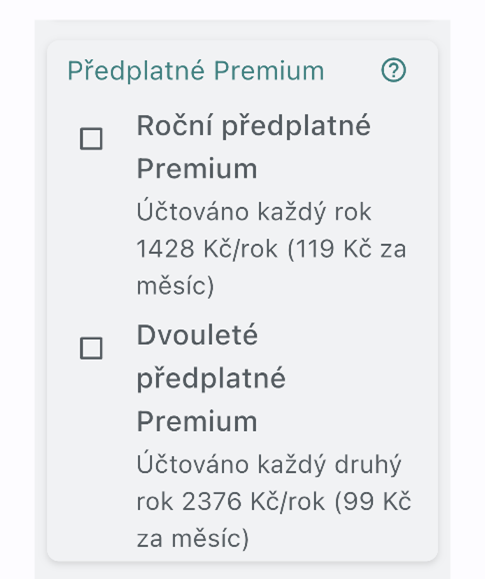Tick the Dvouleté předplatné Premium checkbox
This screenshot has height=579, width=485.
(91, 348)
